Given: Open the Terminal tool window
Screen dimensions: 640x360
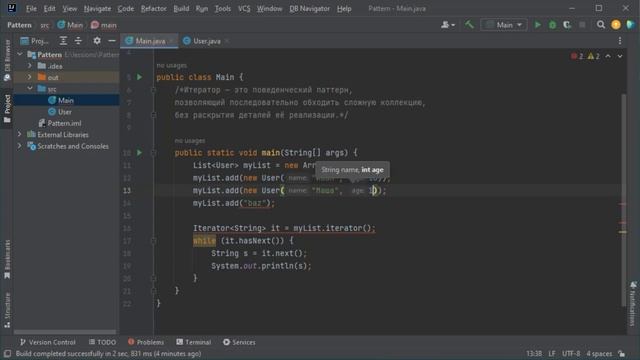Looking at the screenshot, I should 193,342.
